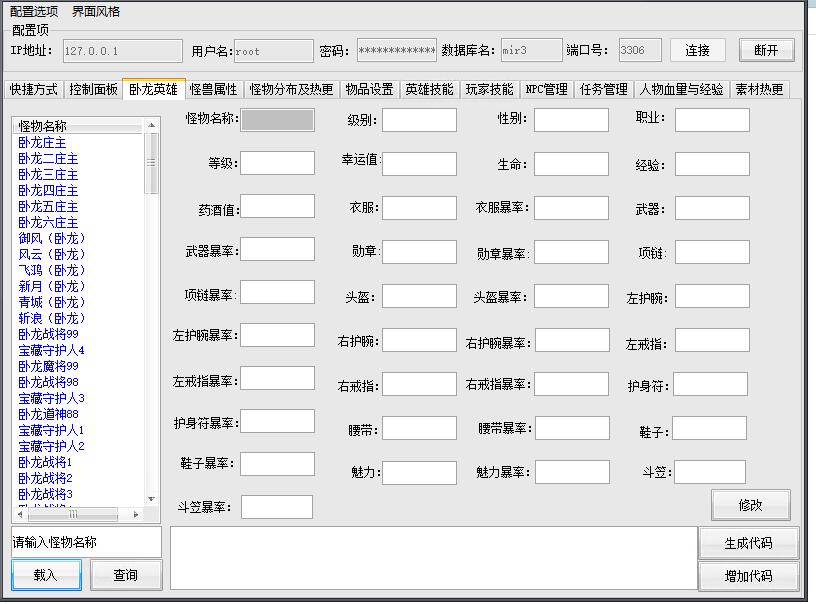
Task: Click the 连接 button
Action: (x=697, y=50)
